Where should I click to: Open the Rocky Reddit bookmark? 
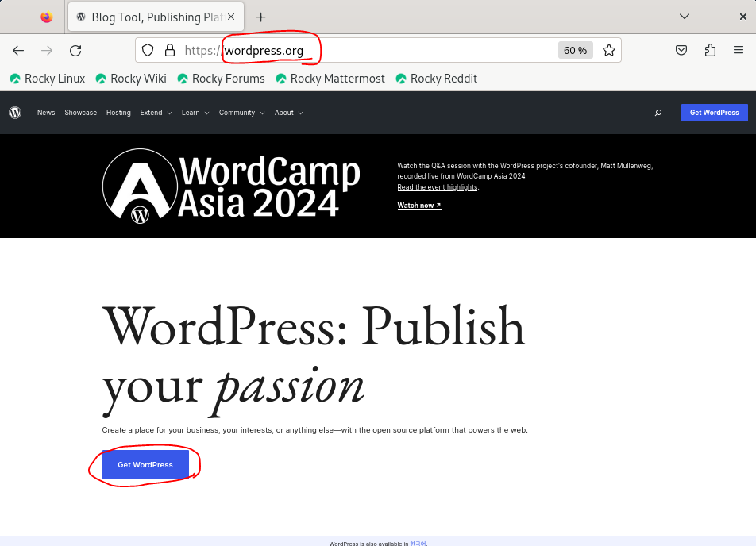[x=436, y=79]
